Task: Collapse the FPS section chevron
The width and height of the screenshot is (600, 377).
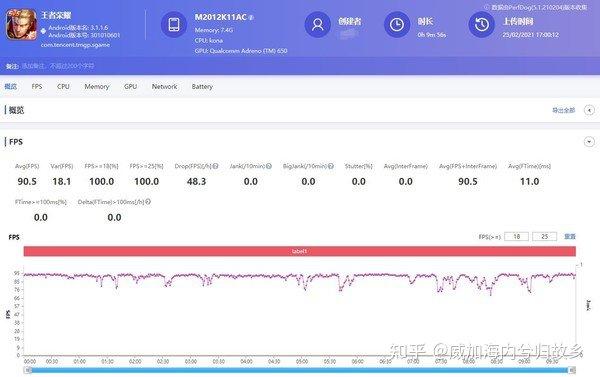Action: [x=589, y=142]
